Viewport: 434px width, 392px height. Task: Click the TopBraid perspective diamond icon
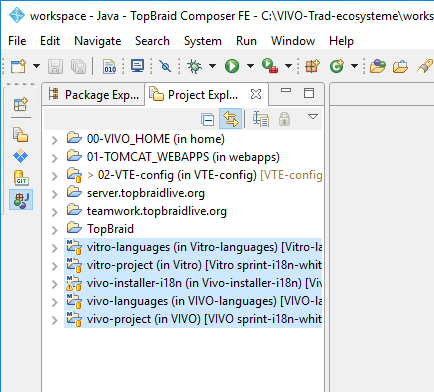coord(21,156)
